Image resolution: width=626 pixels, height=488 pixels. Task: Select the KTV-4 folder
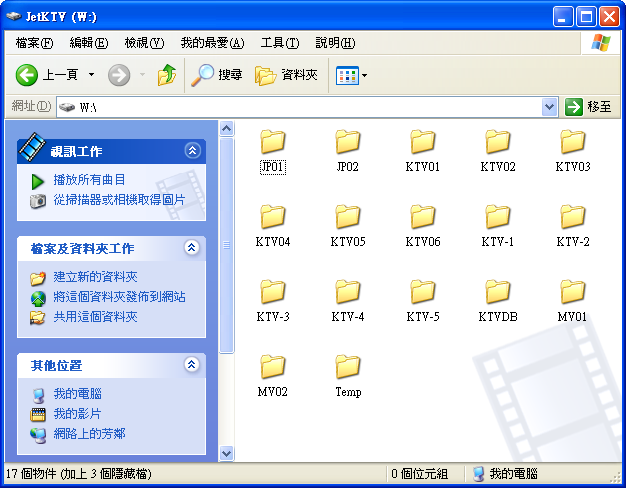(x=347, y=301)
